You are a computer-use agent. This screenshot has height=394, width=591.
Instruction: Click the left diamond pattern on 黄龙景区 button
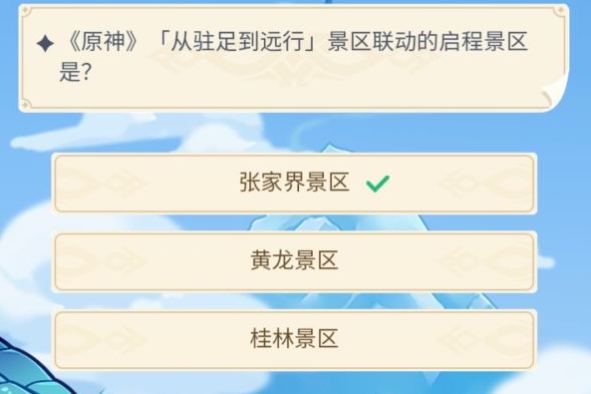(103, 262)
